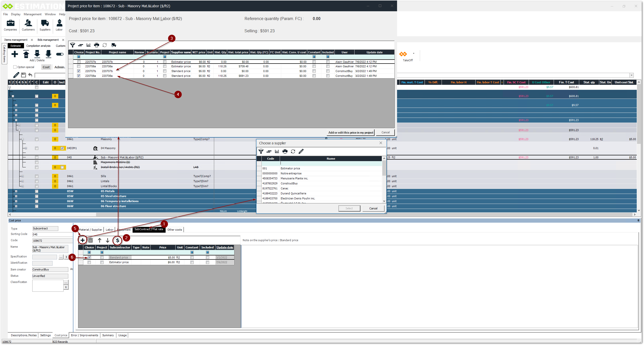Viewport: 644px width, 345px height.
Task: Enable the Option special checkbox
Action: (x=15, y=67)
